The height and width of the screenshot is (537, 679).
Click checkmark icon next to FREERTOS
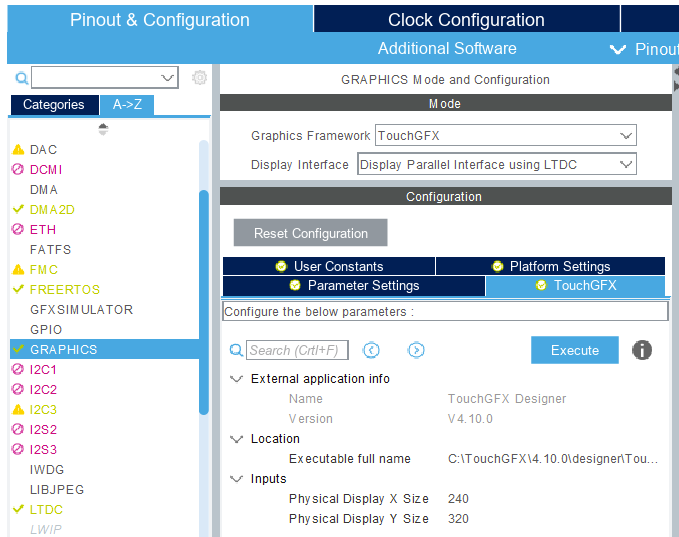[18, 289]
